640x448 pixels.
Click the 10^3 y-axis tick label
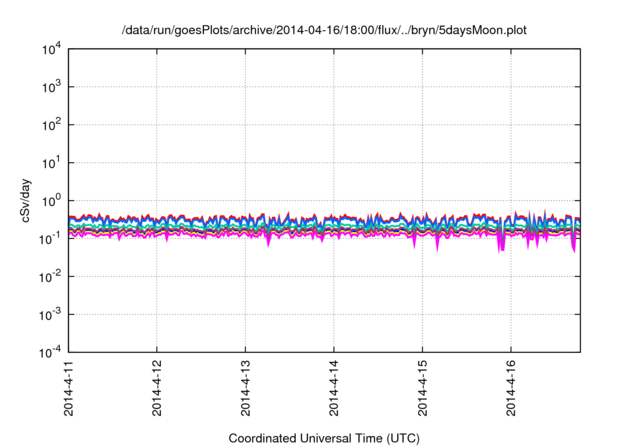pos(52,87)
